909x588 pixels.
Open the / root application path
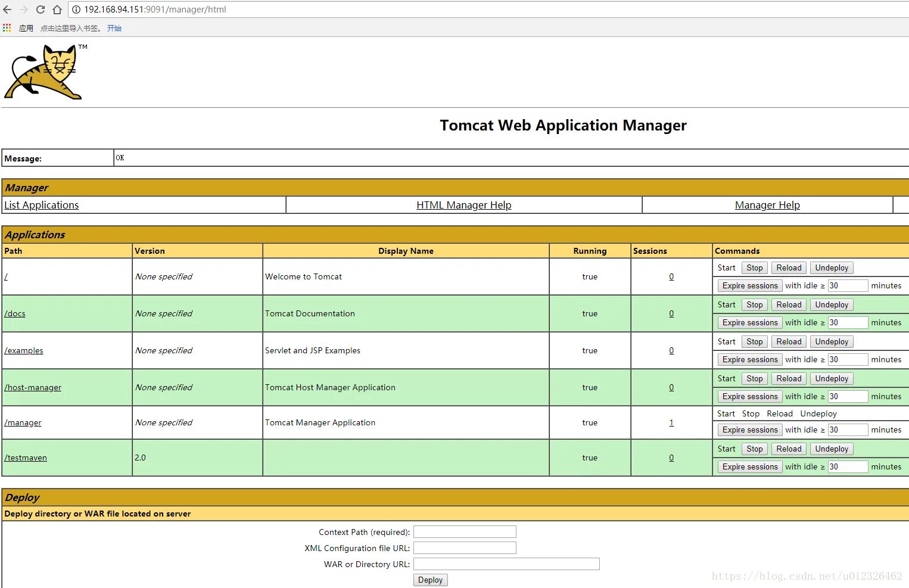point(6,276)
